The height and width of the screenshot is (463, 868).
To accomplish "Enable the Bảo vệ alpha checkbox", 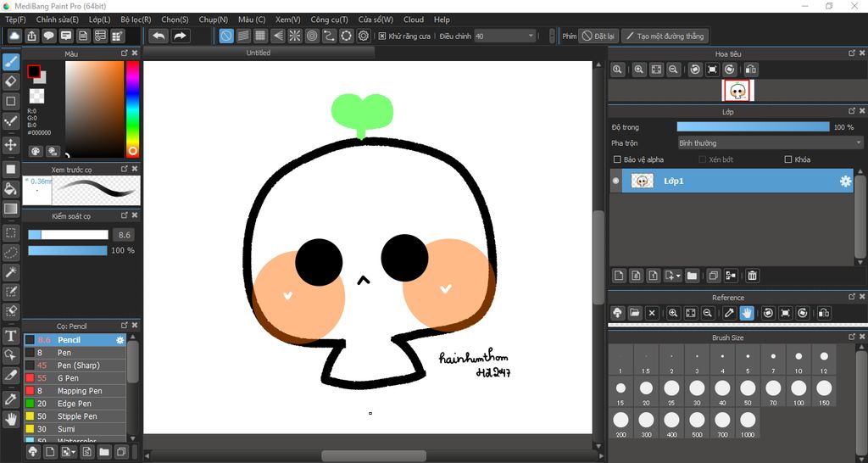I will pos(617,159).
